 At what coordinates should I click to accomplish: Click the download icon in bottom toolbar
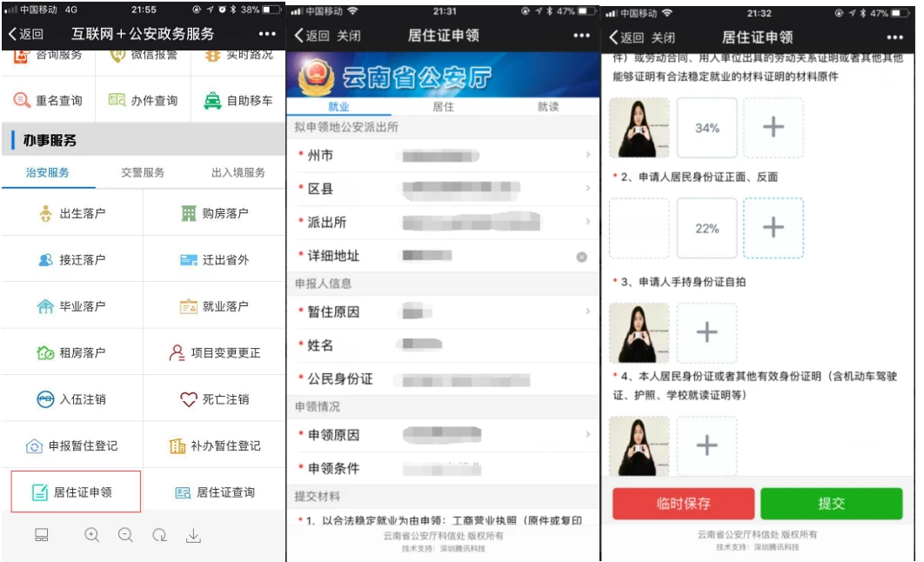point(193,535)
